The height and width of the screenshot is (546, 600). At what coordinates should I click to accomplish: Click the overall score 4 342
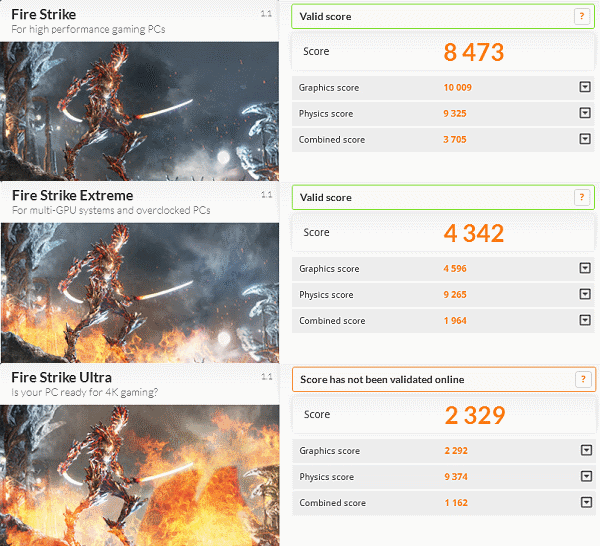click(474, 233)
